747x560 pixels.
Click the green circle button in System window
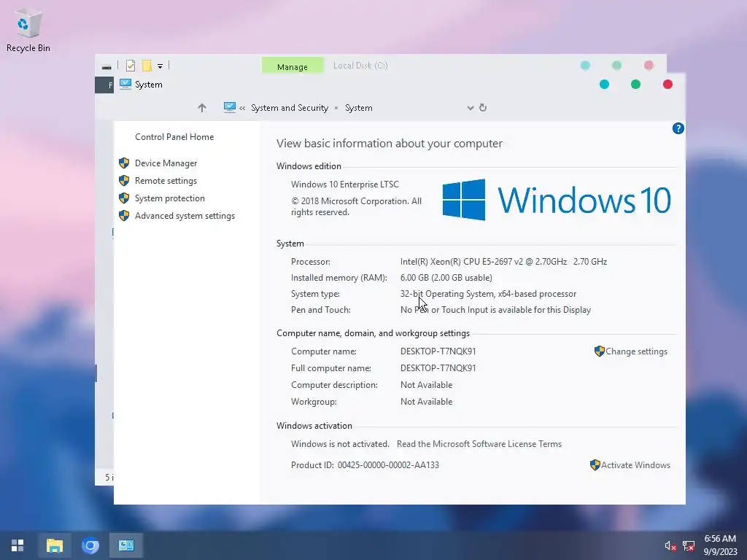[x=635, y=85]
